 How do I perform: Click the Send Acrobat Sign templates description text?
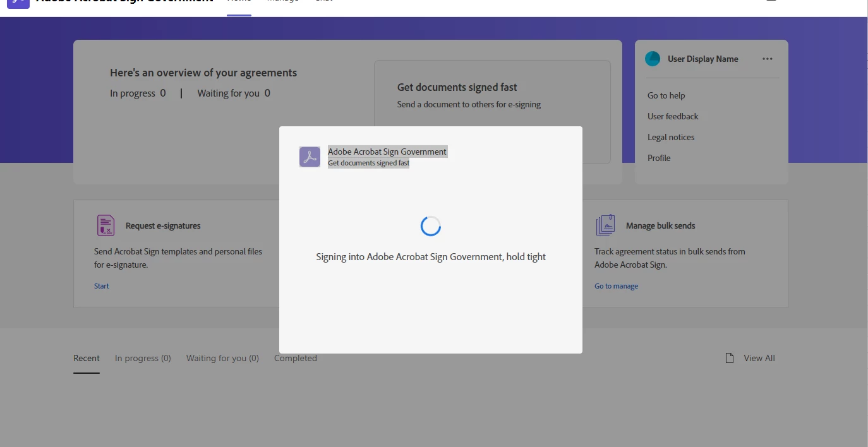coord(178,258)
